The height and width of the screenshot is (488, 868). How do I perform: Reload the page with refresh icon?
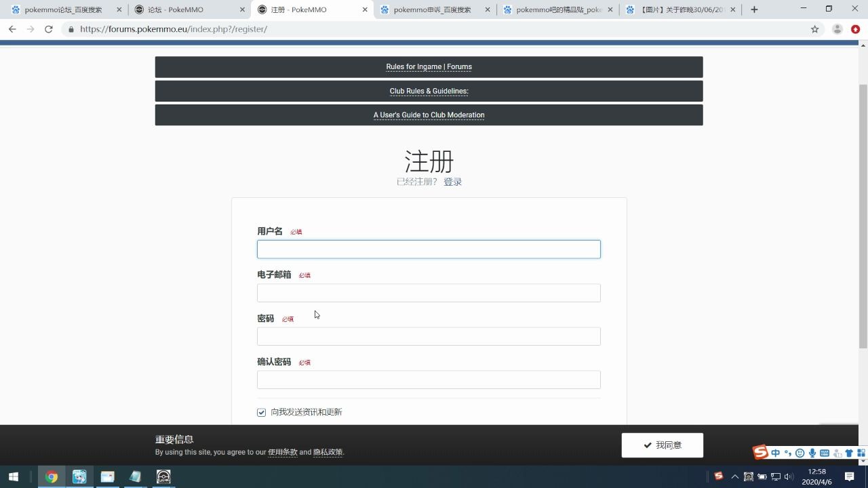pos(49,29)
